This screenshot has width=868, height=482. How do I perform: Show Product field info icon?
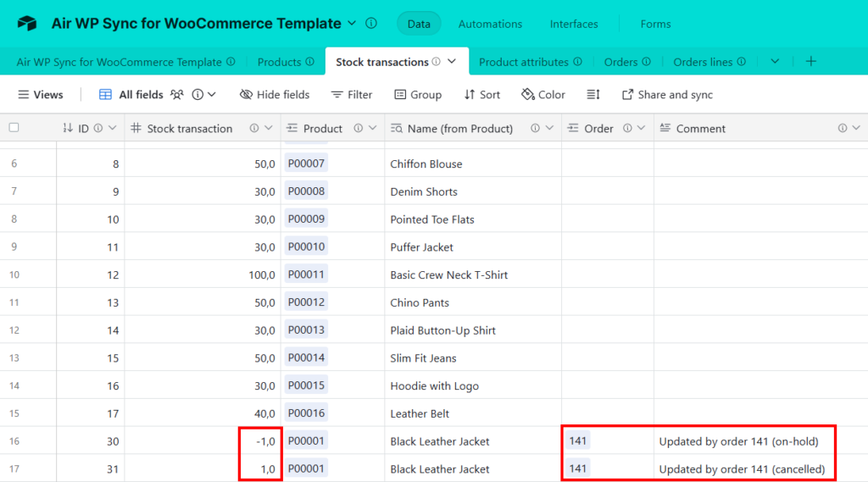tap(359, 128)
